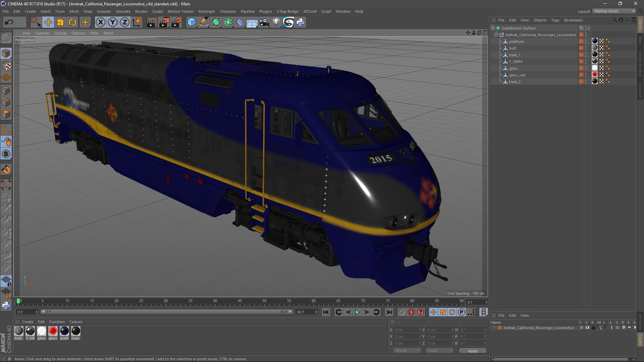The image size is (644, 362).
Task: Go to start of timeline
Action: click(326, 312)
